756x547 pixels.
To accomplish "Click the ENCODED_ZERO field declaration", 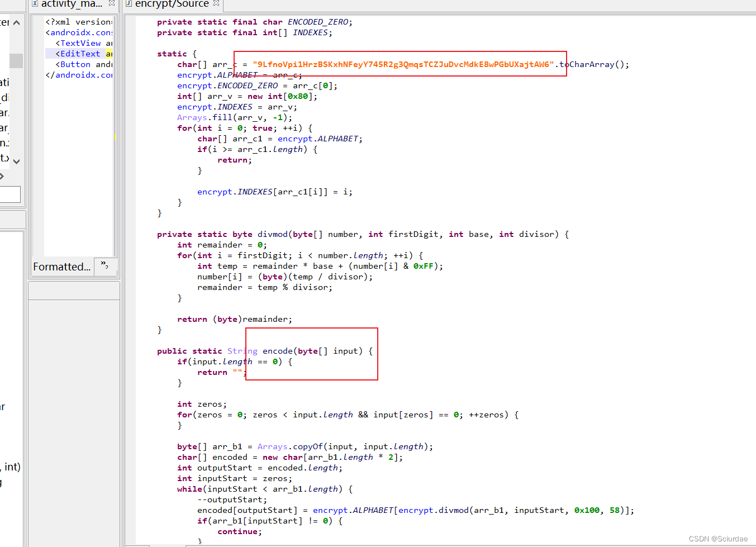I will tap(254, 22).
